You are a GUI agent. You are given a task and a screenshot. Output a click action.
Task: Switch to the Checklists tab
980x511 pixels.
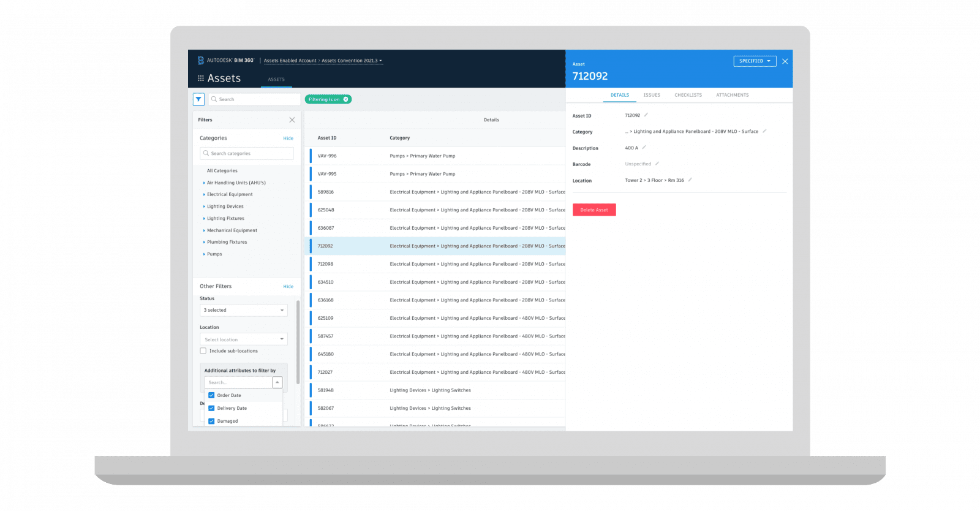688,95
